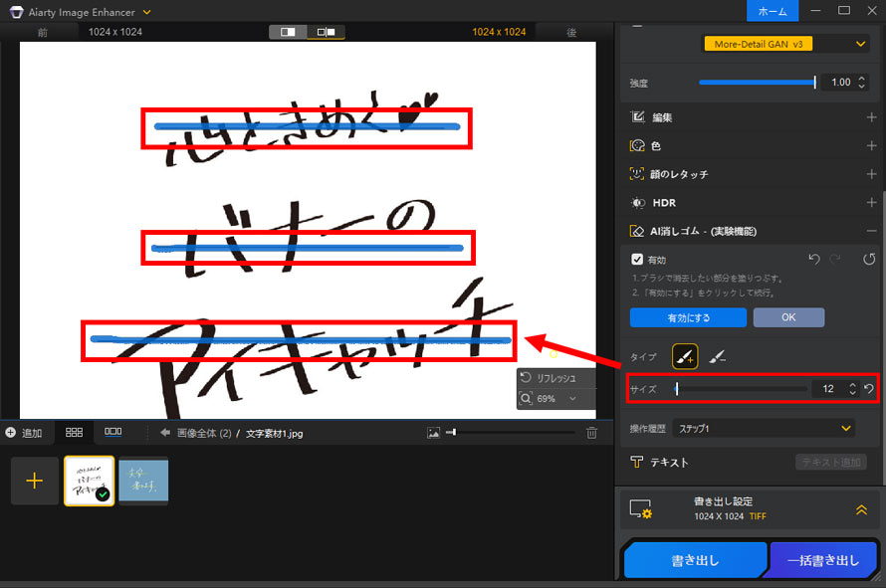Click the 画像全体 (2) breadcrumb
The height and width of the screenshot is (588, 886).
204,433
